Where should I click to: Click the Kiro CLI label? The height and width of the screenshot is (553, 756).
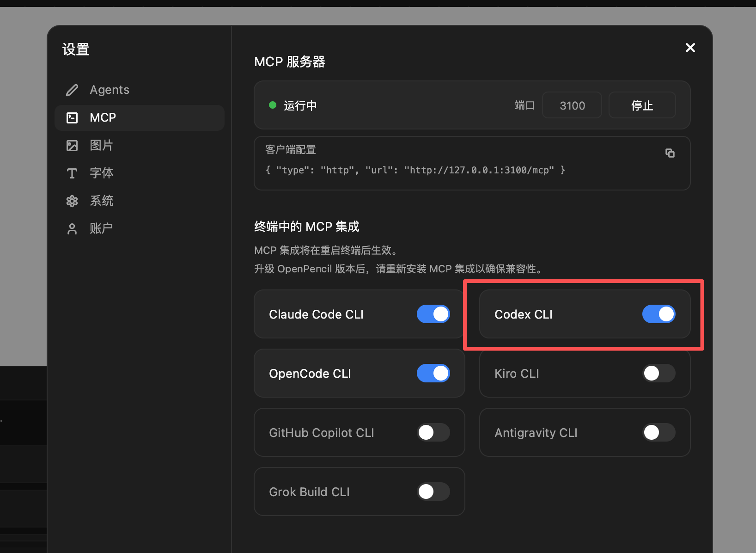click(517, 374)
